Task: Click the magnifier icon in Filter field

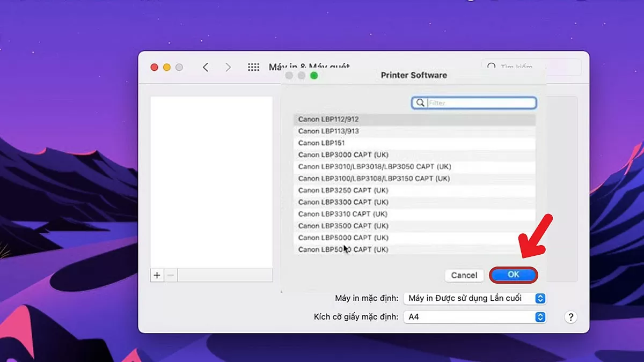Action: (420, 103)
